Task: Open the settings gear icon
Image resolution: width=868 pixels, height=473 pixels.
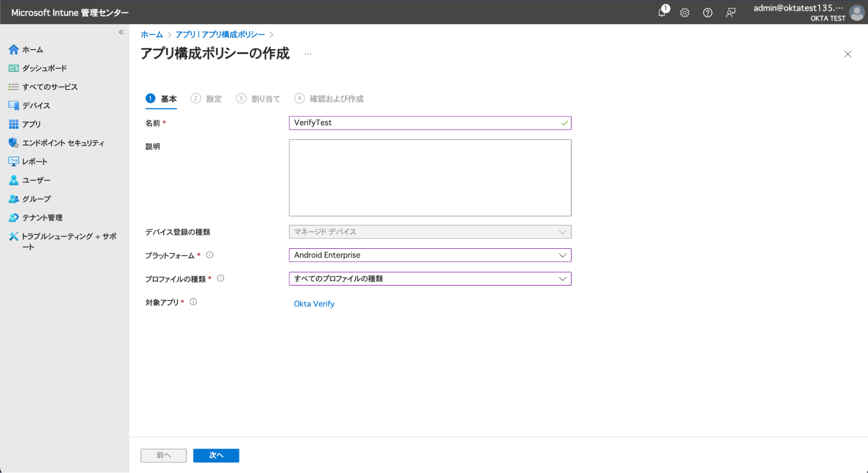Action: point(685,13)
